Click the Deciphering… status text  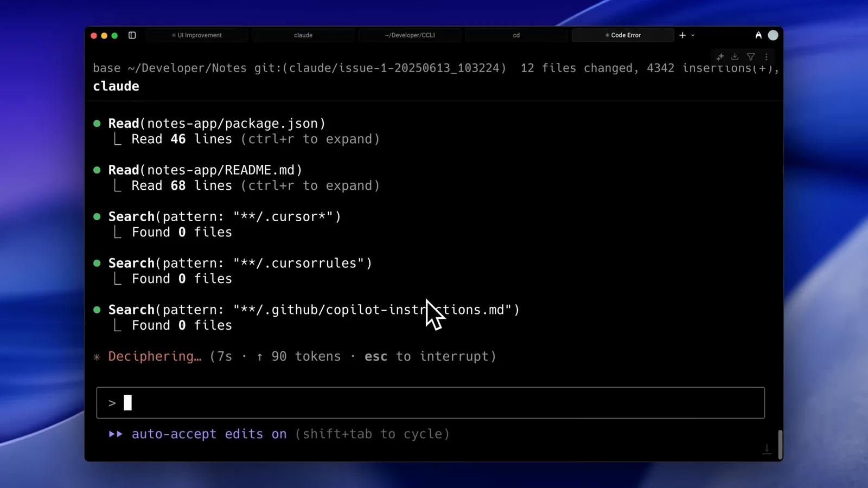click(155, 356)
